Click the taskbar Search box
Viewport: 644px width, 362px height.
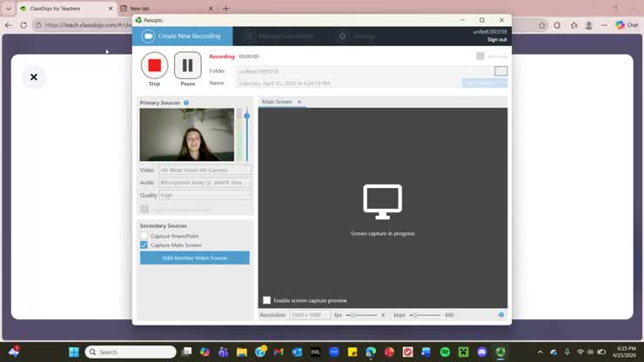point(131,352)
